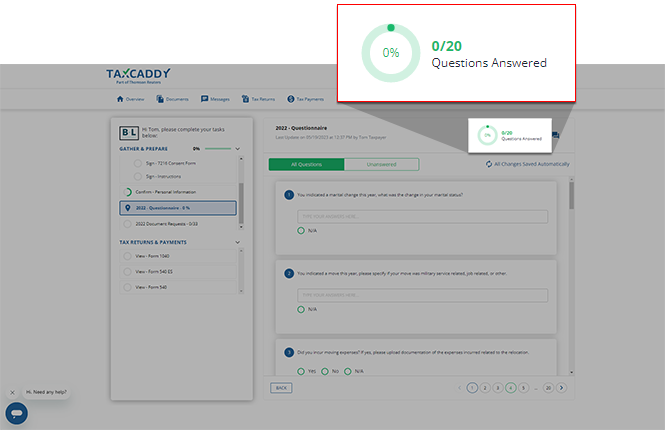This screenshot has width=665, height=430.
Task: Click the number 3 badge of question three
Action: pyautogui.click(x=289, y=352)
